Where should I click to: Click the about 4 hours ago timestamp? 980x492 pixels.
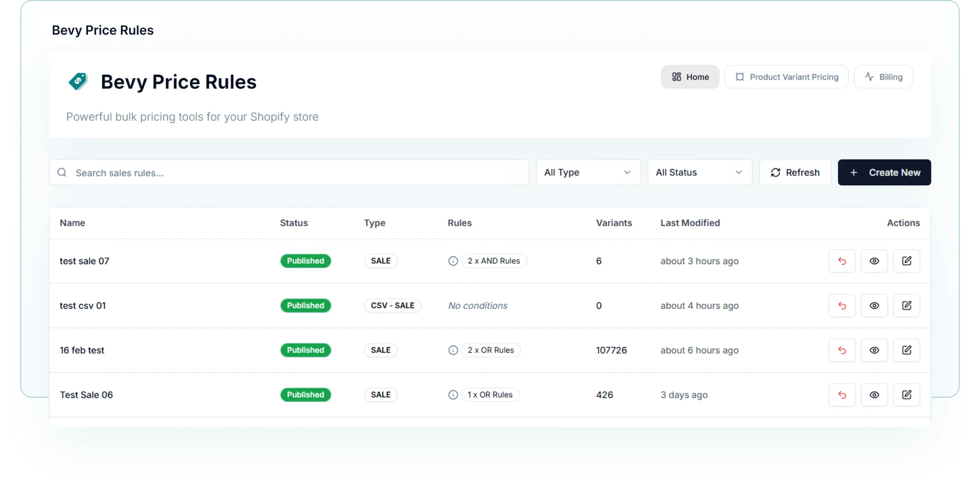click(x=699, y=305)
